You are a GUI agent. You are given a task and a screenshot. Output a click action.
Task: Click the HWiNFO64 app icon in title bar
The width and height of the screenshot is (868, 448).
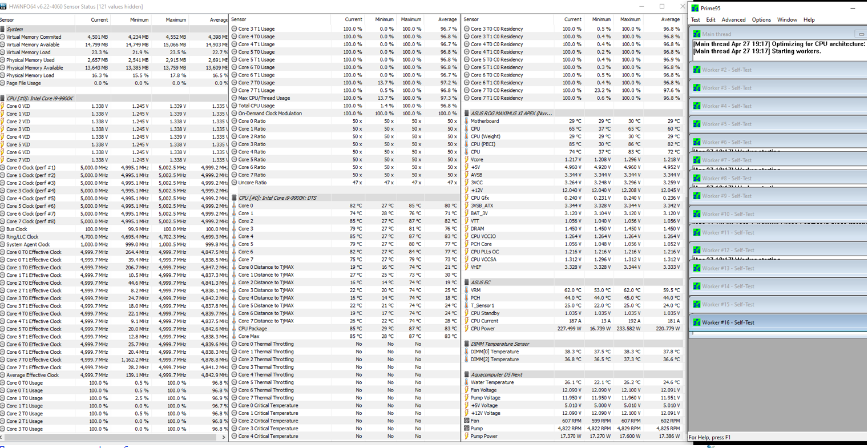pyautogui.click(x=3, y=6)
